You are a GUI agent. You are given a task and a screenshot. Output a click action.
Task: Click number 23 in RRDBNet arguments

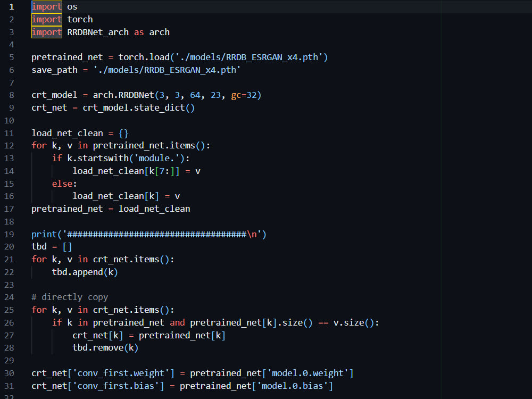point(216,95)
